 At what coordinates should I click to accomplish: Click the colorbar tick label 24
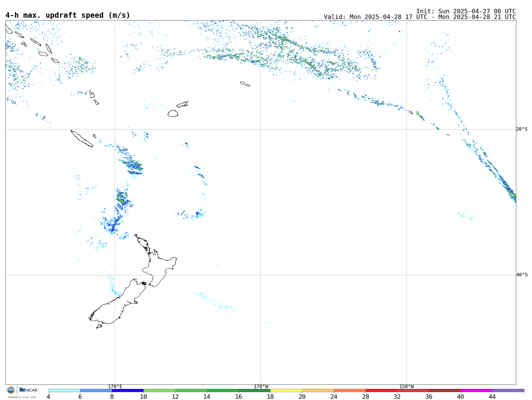click(334, 397)
